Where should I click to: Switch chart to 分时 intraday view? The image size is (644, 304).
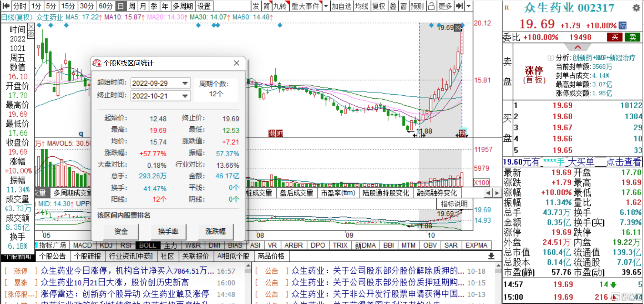[x=20, y=6]
